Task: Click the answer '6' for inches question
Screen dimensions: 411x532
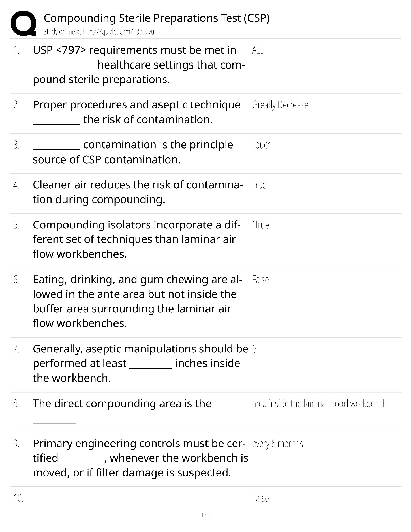Action: click(x=254, y=349)
